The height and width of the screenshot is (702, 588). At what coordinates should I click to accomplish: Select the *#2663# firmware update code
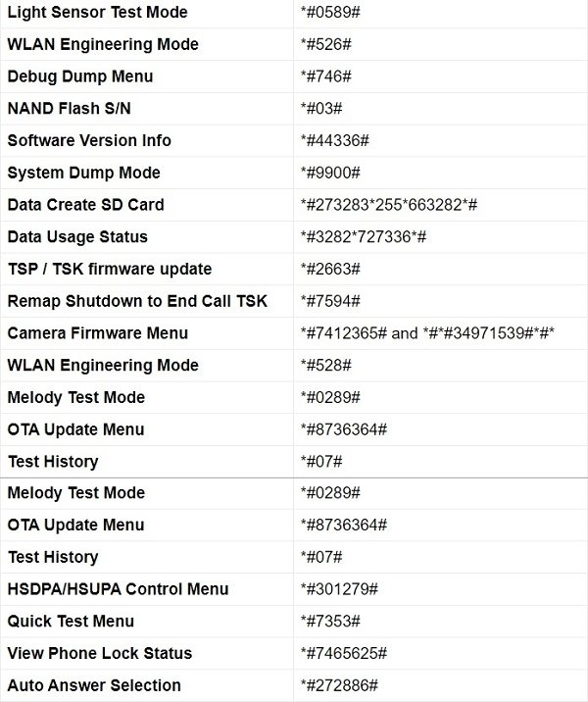coord(330,269)
